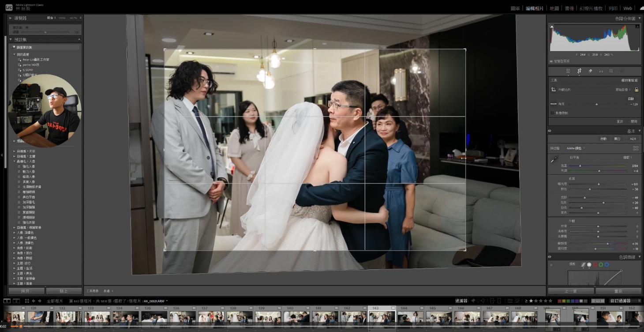Select the crop overlay tool icon

[x=579, y=71]
